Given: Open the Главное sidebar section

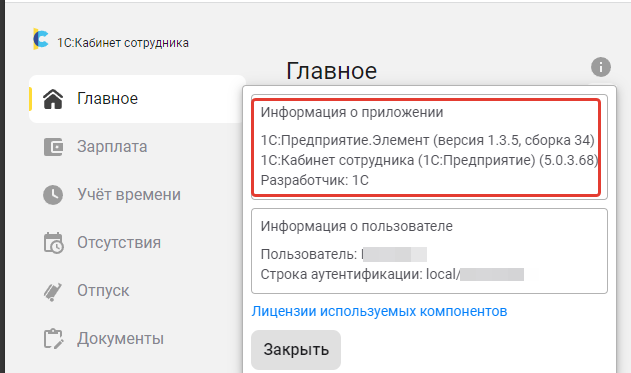Looking at the screenshot, I should tap(137, 99).
